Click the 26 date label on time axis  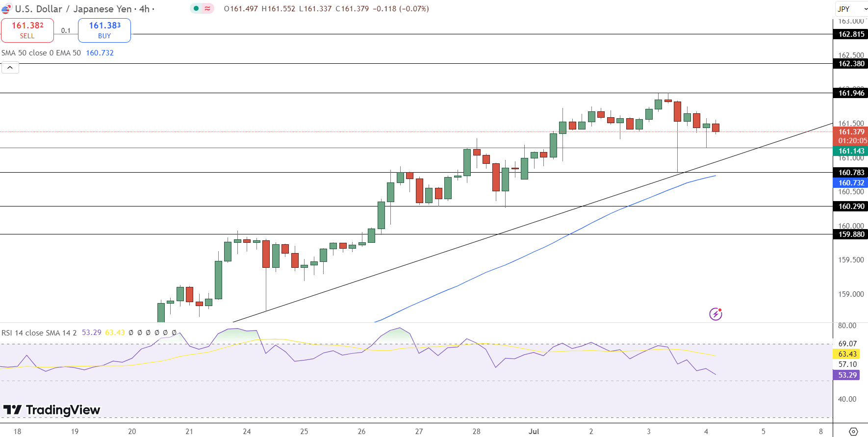(x=361, y=432)
